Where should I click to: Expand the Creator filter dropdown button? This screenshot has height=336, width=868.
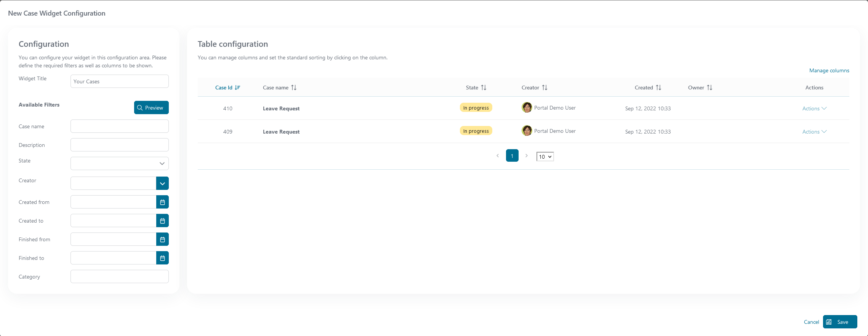tap(162, 183)
